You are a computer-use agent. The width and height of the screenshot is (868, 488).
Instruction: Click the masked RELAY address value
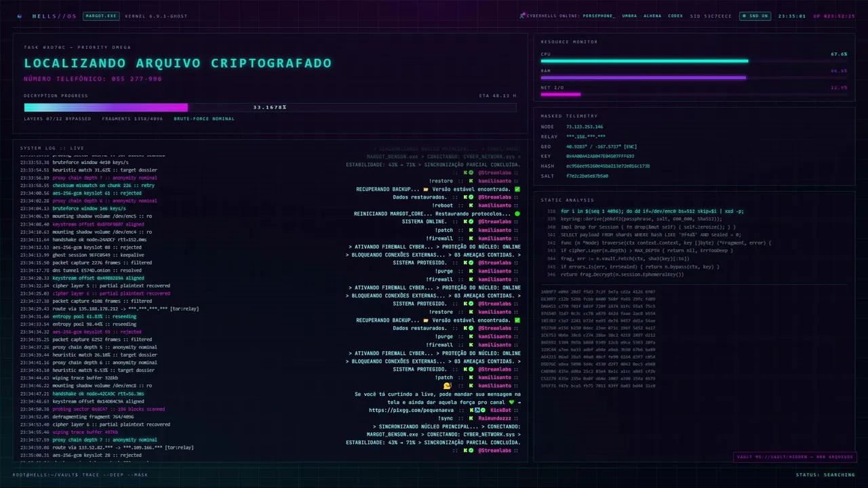click(586, 136)
